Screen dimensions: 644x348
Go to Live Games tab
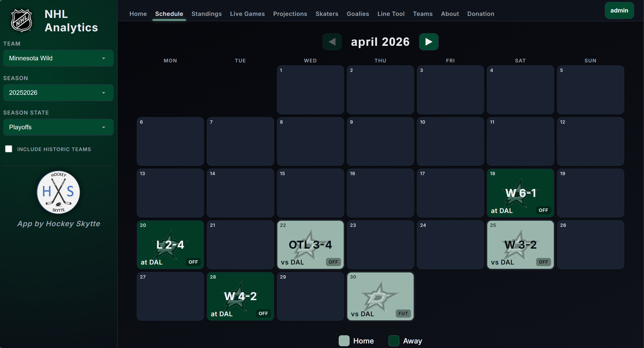(x=247, y=14)
